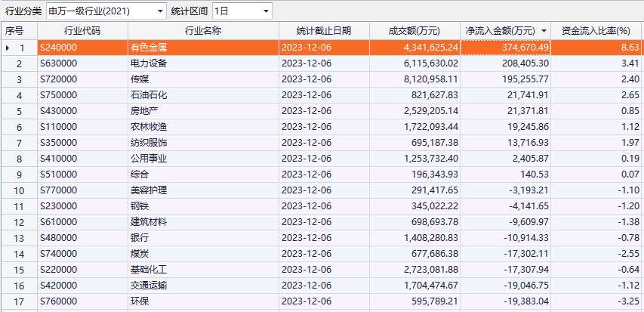
Task: Sort by 成交额(万元) column header
Action: pos(414,31)
